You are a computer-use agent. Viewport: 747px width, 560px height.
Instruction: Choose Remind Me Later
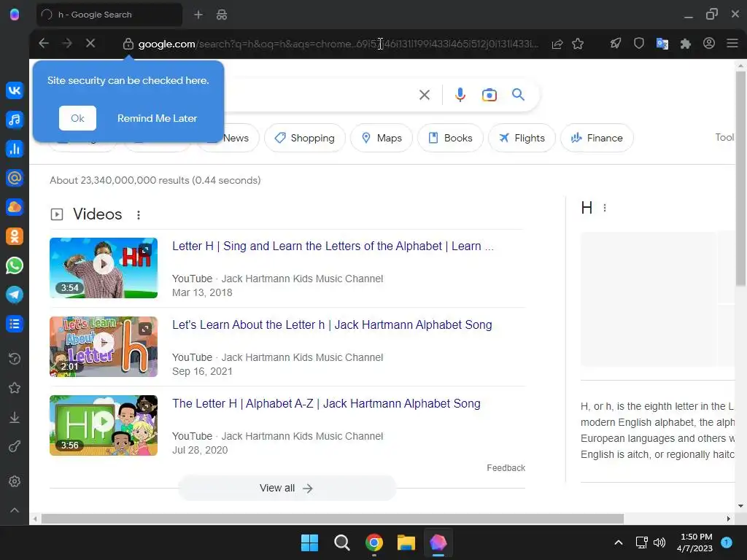point(158,118)
